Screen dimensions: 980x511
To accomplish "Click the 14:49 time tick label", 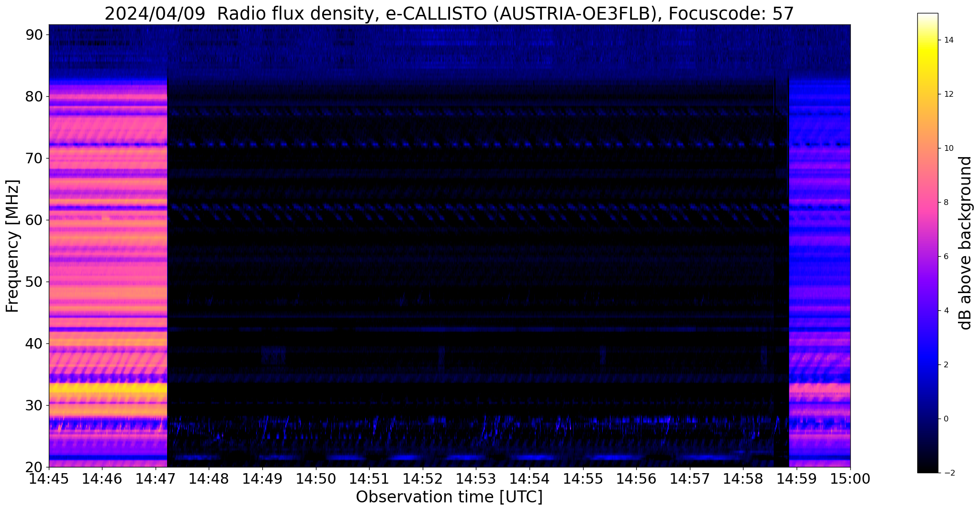I will 262,478.
